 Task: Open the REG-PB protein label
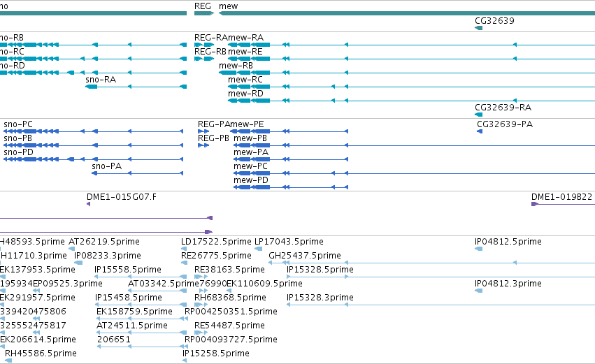click(213, 138)
